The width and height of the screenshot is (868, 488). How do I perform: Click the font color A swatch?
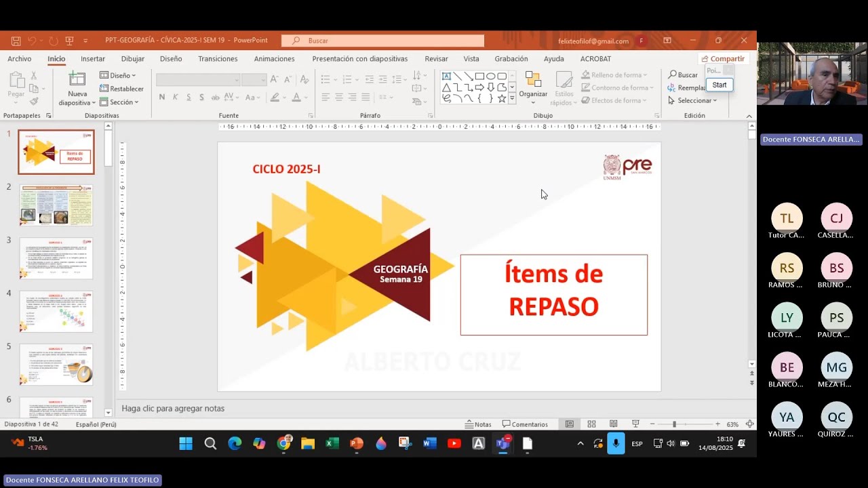[x=296, y=98]
